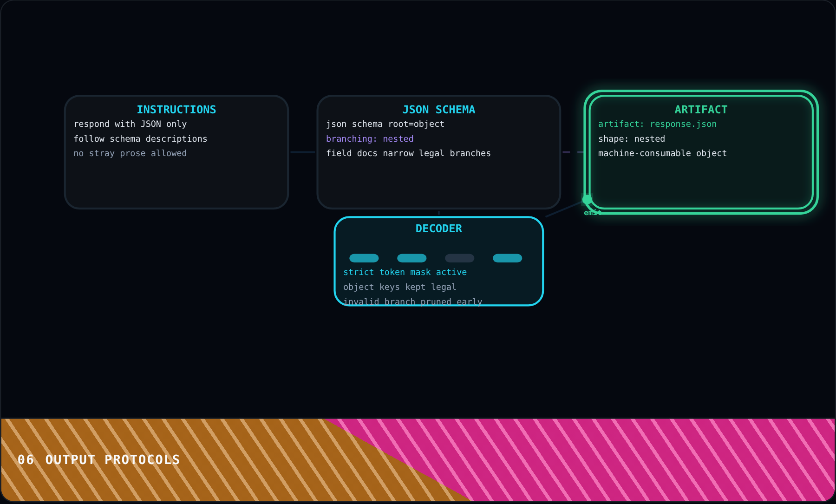Image resolution: width=836 pixels, height=504 pixels.
Task: Open the ARTIFACT card title
Action: [701, 110]
